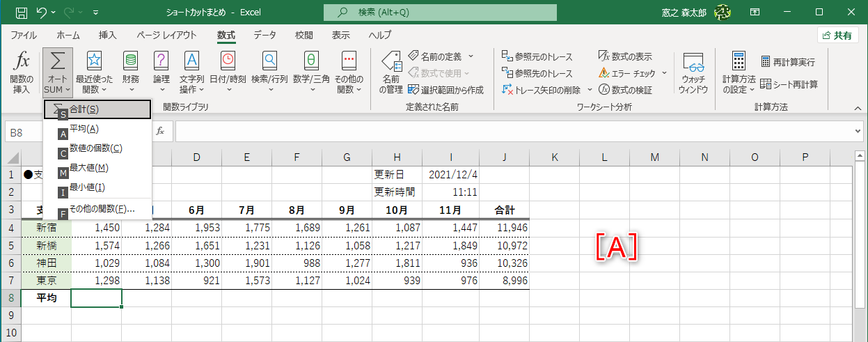Image resolution: width=868 pixels, height=342 pixels.
Task: Select column header K
Action: [x=555, y=157]
